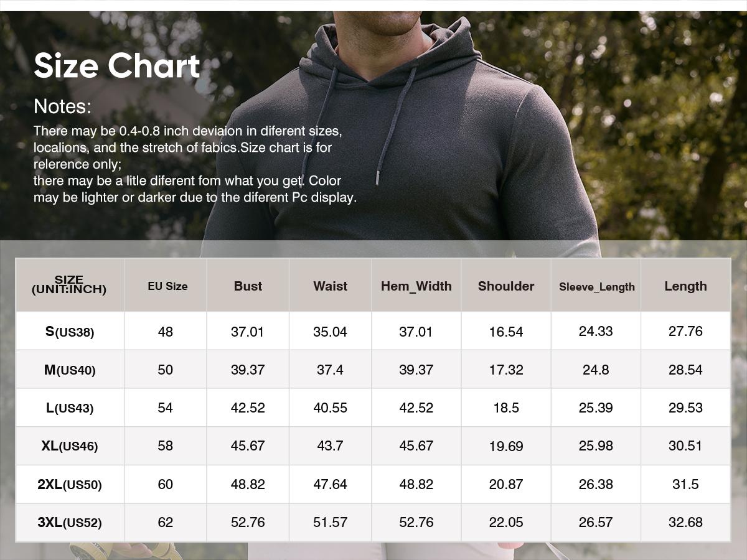Click the 2XL(US50) size row label

(x=70, y=485)
